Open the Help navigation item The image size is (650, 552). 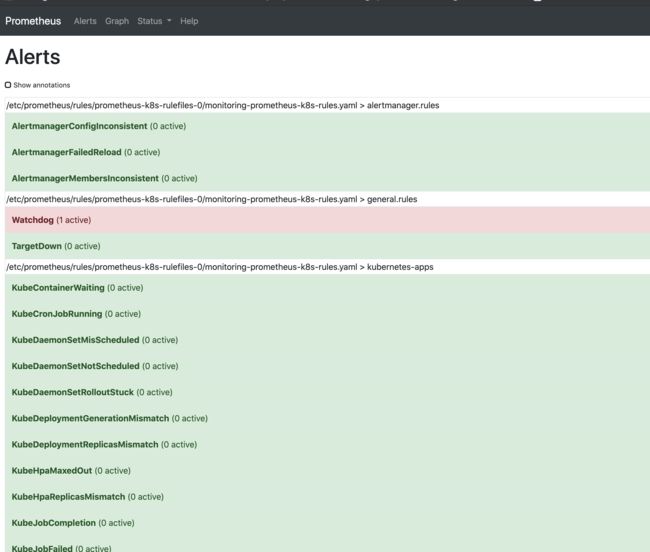pos(189,21)
